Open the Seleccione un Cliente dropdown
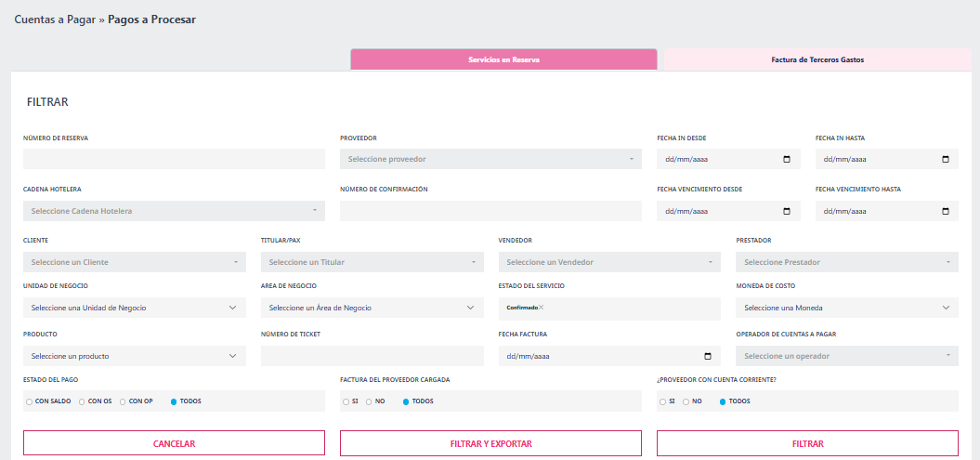This screenshot has width=980, height=460. point(135,262)
